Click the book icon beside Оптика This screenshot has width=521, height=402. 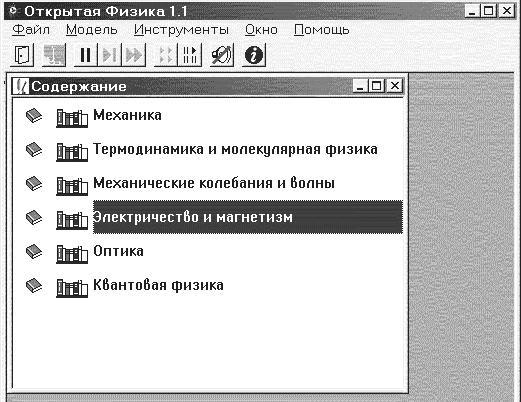34,252
